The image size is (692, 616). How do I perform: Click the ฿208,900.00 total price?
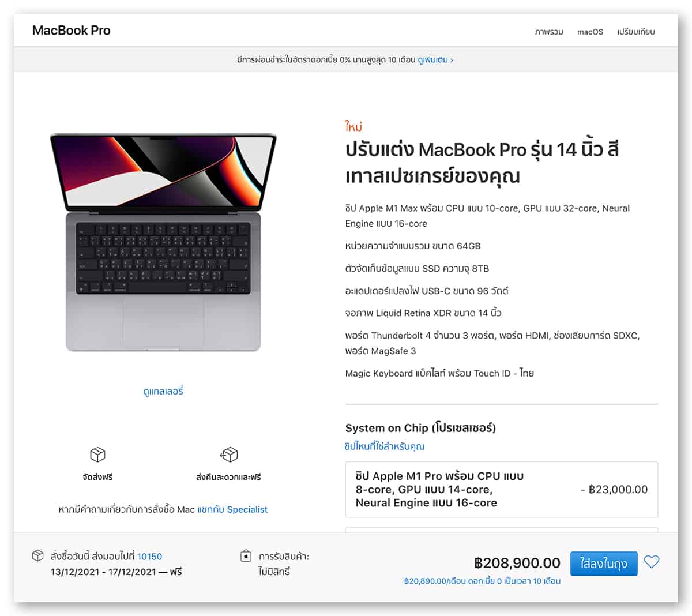tap(517, 563)
